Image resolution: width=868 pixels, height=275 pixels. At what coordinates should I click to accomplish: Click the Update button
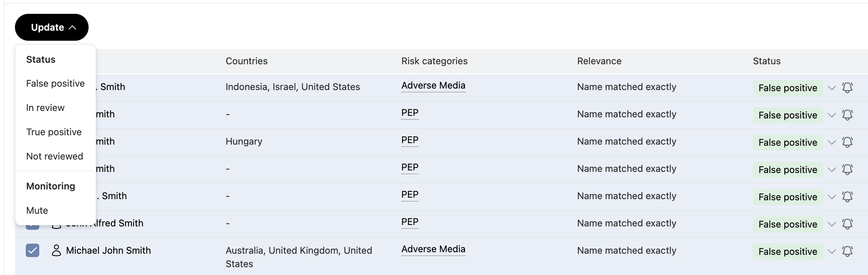(47, 27)
